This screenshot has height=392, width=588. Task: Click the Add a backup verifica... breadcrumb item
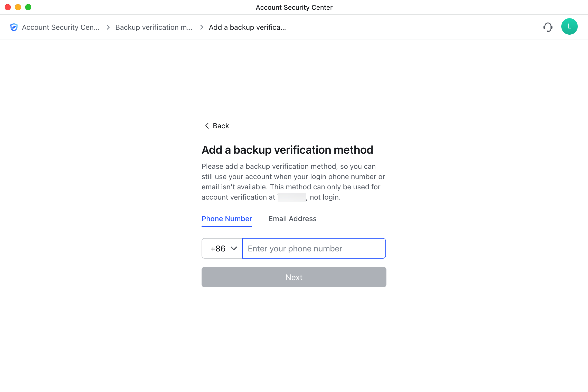pos(247,27)
